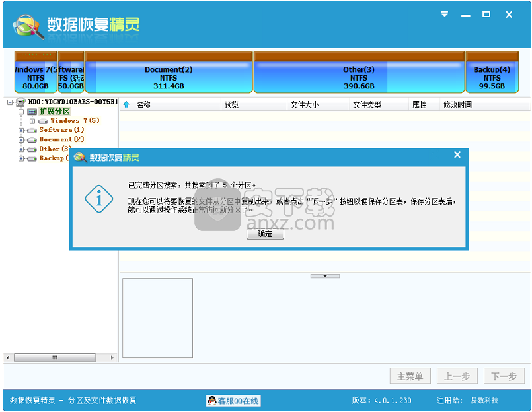
Task: Click the drive icon beside Software(1)
Action: 32,131
